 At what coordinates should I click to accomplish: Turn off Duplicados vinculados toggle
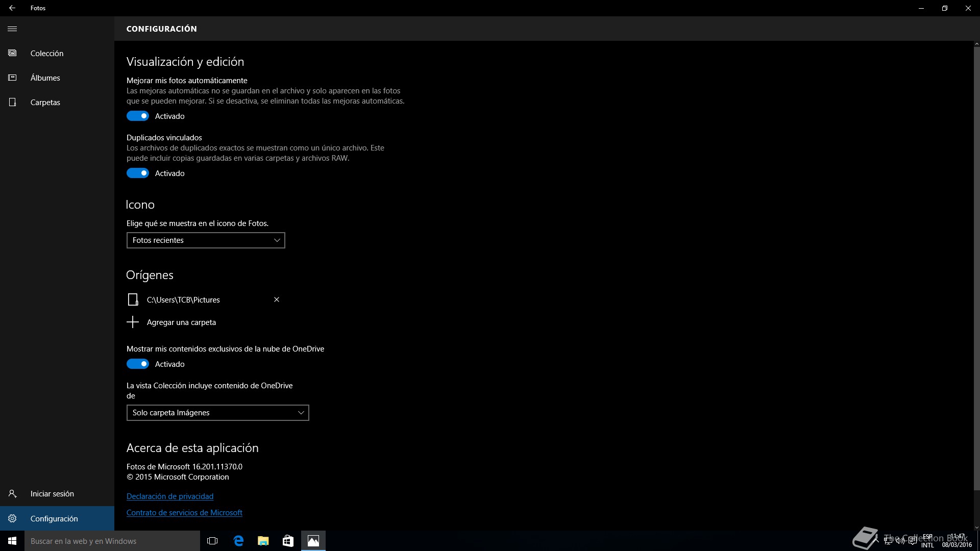[138, 173]
